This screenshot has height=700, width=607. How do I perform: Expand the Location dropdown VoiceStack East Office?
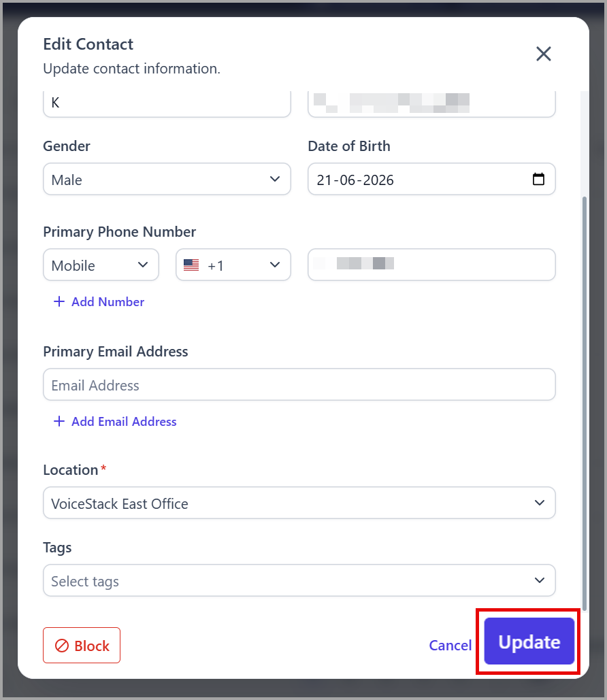(299, 503)
